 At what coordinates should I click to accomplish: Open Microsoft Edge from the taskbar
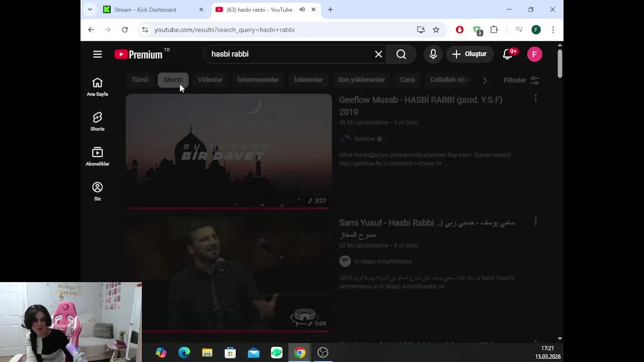(184, 352)
